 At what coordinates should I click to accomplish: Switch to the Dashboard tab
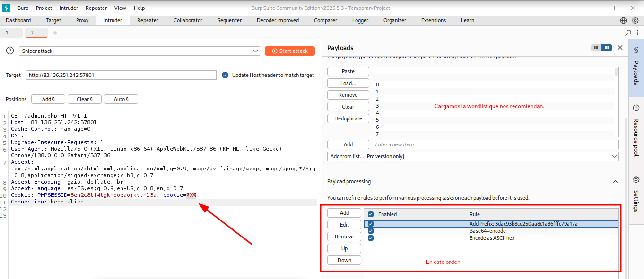(x=18, y=20)
